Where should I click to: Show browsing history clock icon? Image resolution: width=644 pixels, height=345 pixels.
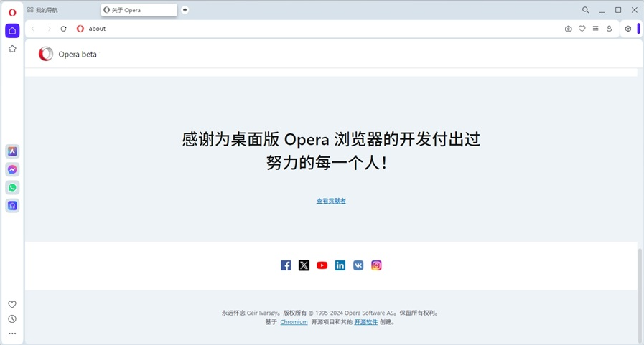12,318
